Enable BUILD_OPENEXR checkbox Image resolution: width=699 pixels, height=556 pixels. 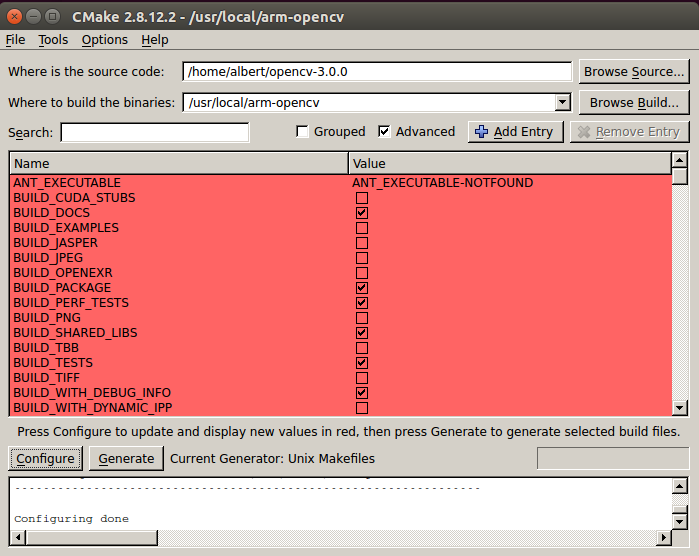click(x=362, y=273)
